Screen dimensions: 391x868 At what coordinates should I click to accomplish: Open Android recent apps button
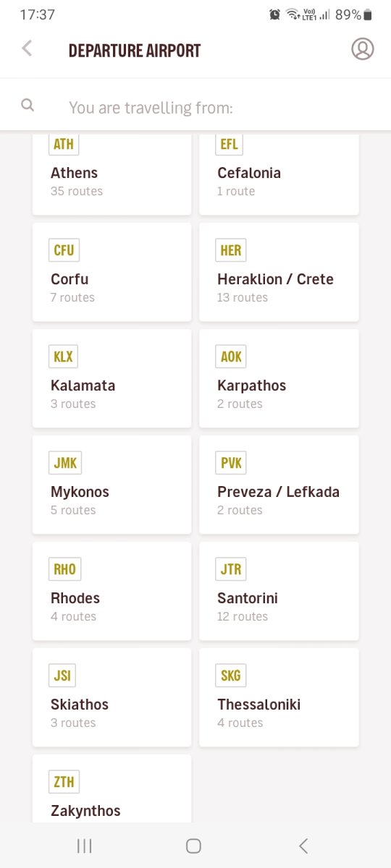[x=85, y=846]
